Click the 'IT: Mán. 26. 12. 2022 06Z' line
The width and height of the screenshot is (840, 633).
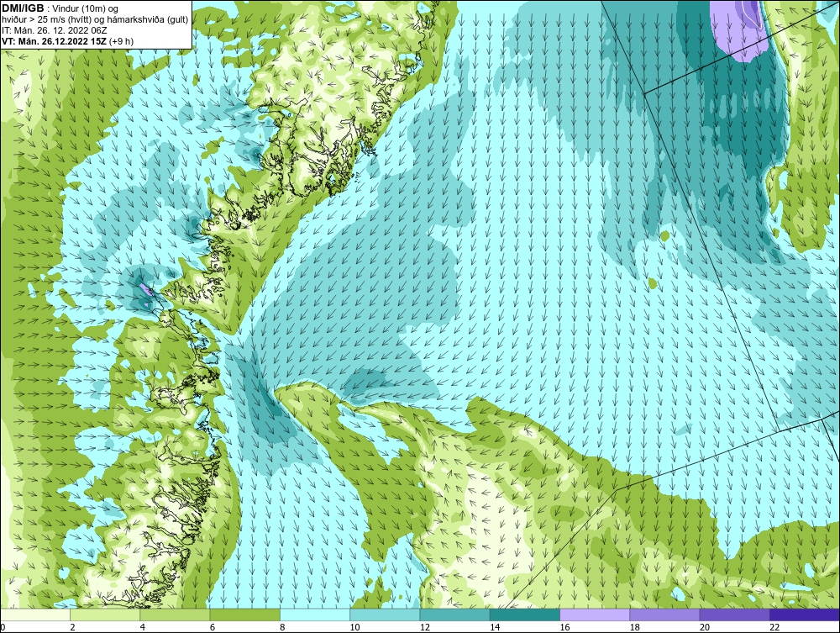coord(54,30)
